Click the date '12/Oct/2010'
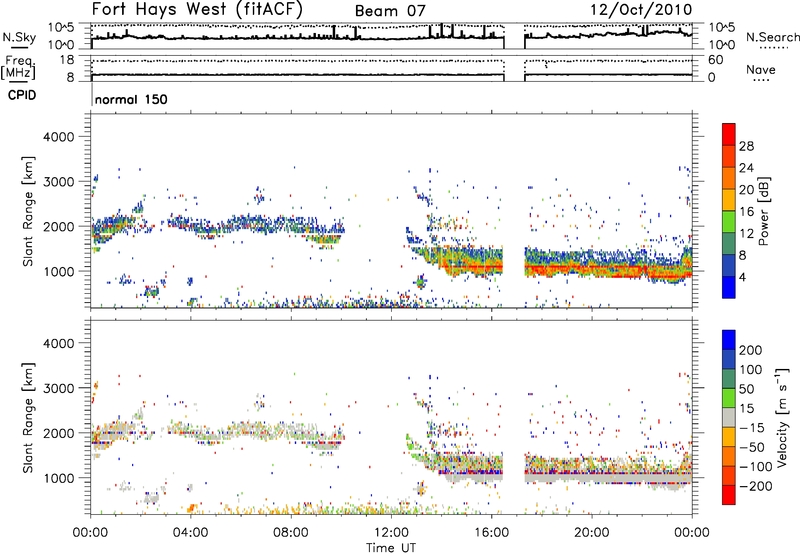The image size is (800, 554). pos(641,10)
